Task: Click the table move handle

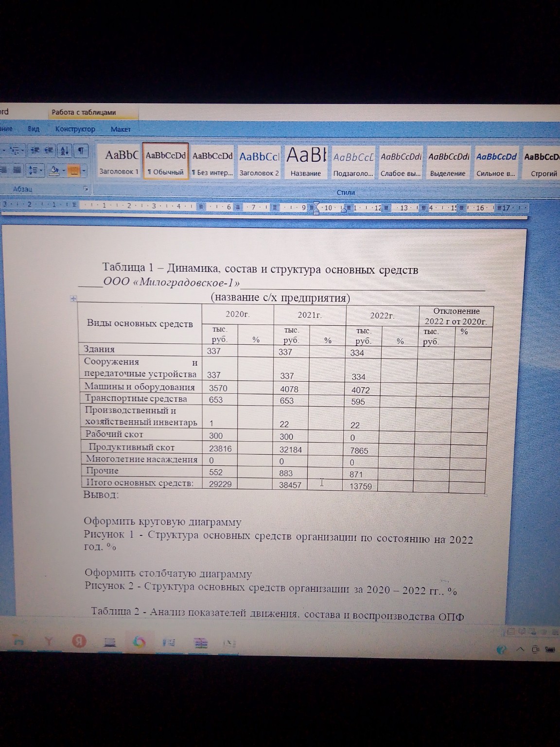Action: pos(74,299)
